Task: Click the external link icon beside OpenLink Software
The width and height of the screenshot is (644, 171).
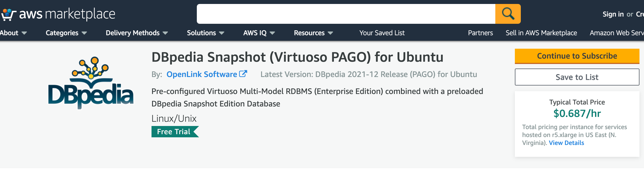Action: pos(243,74)
